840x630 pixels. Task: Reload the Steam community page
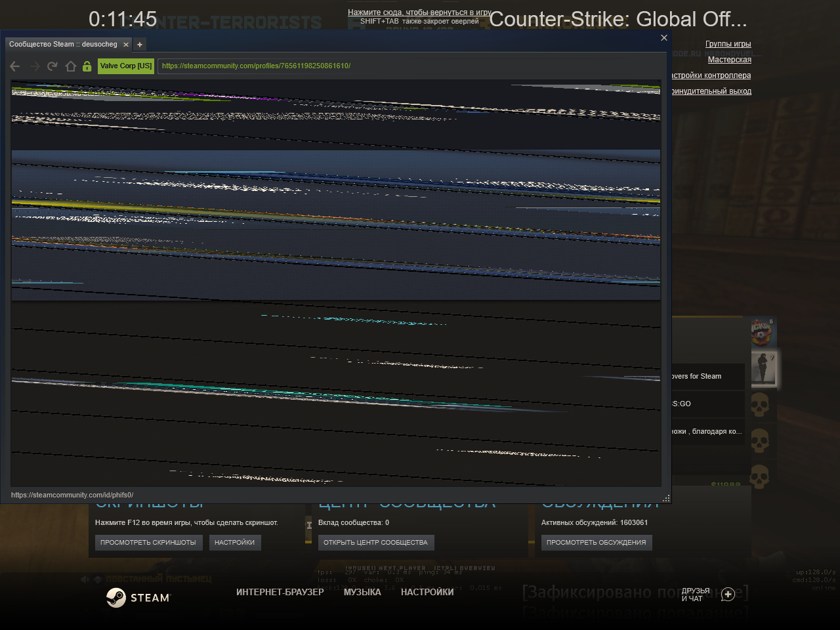[x=52, y=66]
